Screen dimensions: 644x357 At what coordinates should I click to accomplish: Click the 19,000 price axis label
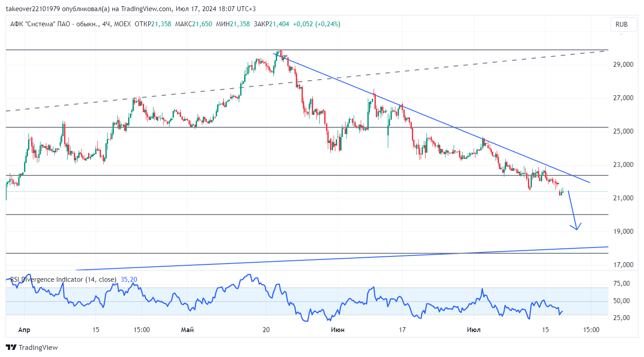(623, 231)
